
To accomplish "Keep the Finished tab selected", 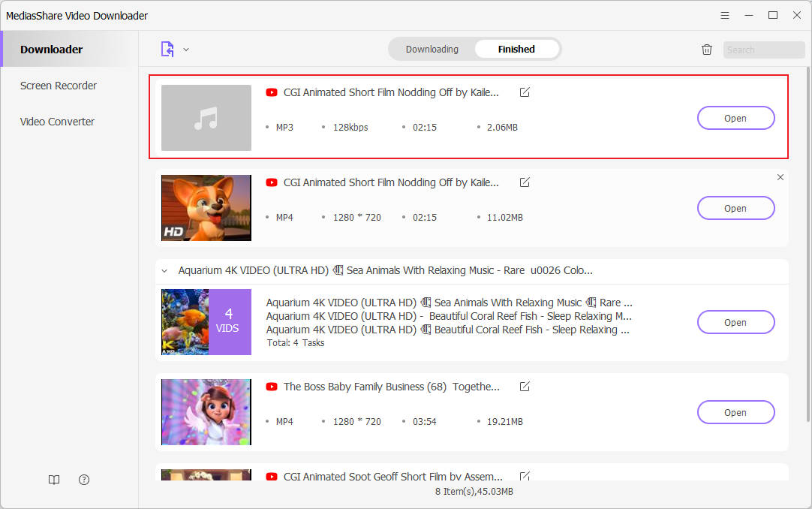I will (516, 48).
